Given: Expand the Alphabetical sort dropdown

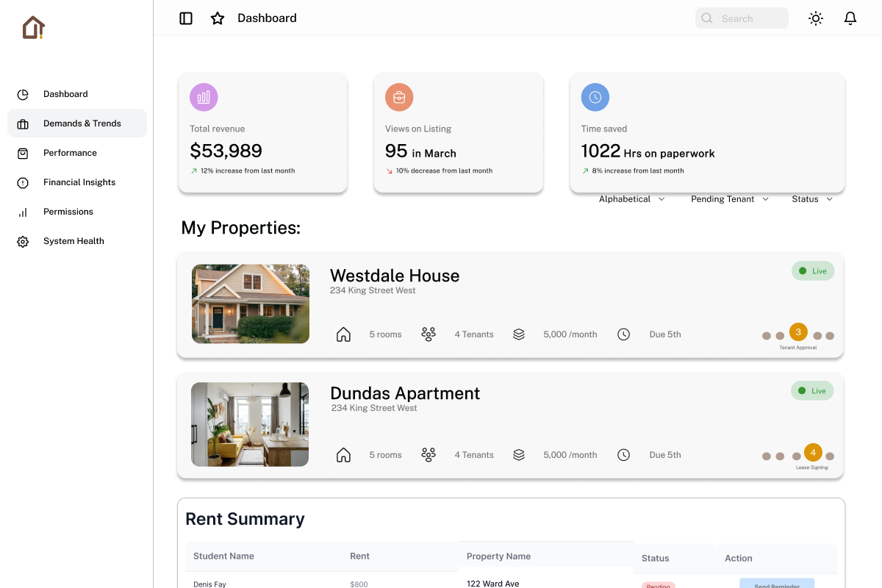Looking at the screenshot, I should click(631, 199).
